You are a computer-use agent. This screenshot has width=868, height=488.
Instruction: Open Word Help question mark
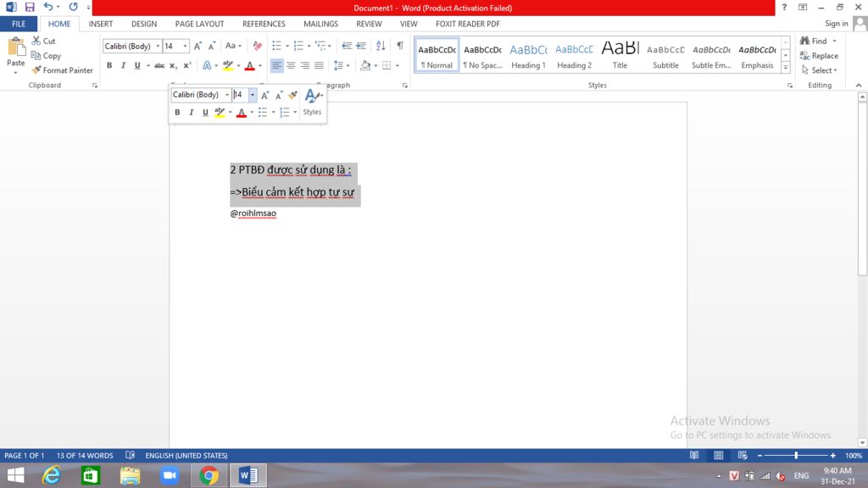[784, 7]
